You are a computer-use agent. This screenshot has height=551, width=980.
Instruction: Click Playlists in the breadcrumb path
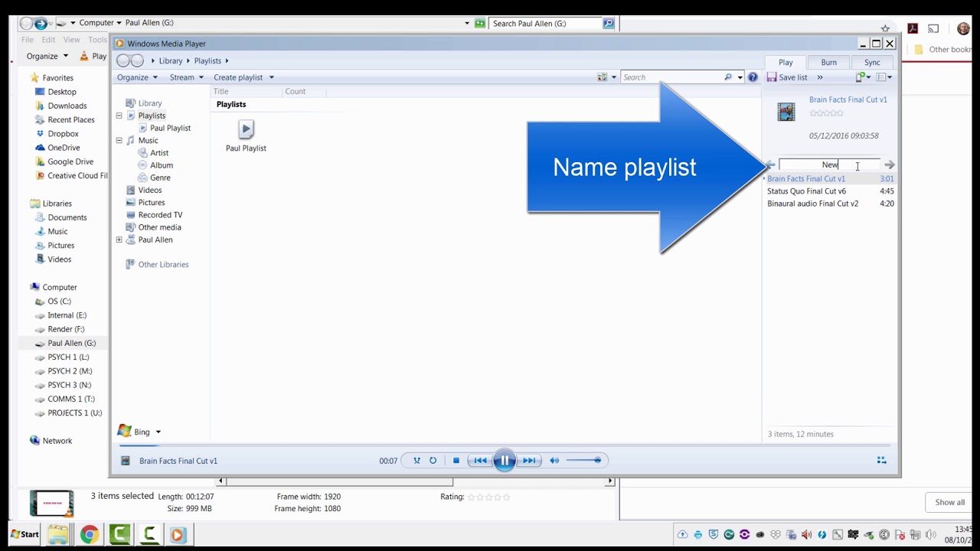pos(207,61)
